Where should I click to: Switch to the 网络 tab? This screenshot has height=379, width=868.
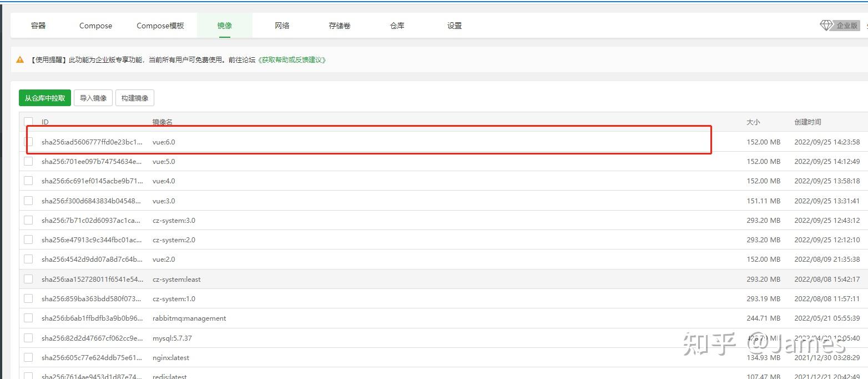(x=281, y=25)
